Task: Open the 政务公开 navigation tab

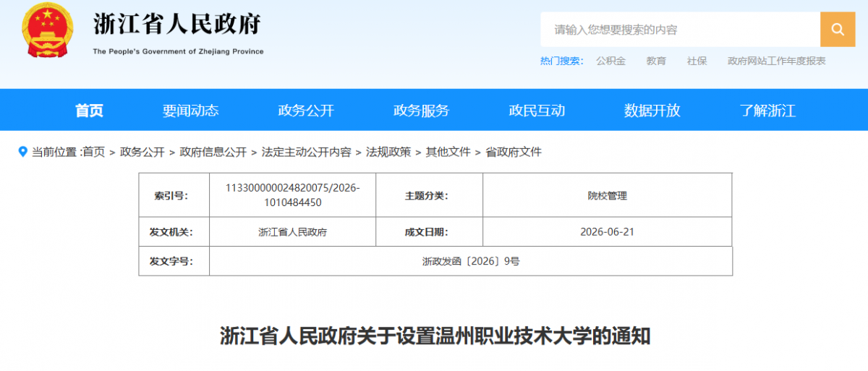Action: pyautogui.click(x=306, y=111)
